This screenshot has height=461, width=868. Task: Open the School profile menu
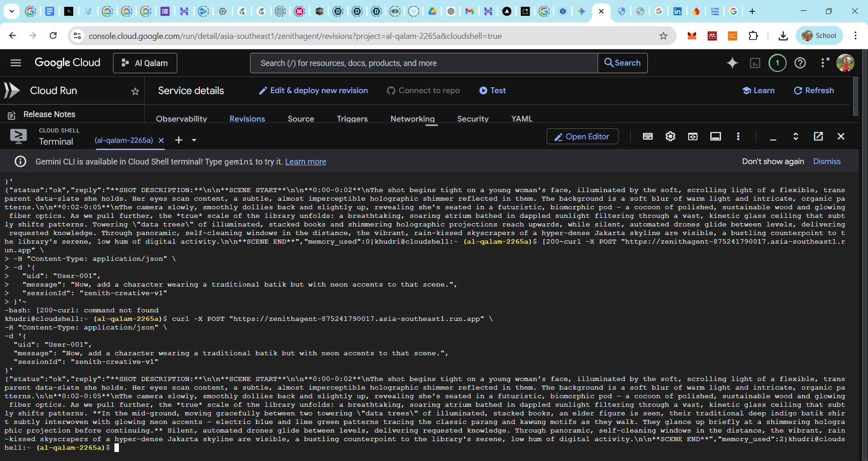(819, 36)
